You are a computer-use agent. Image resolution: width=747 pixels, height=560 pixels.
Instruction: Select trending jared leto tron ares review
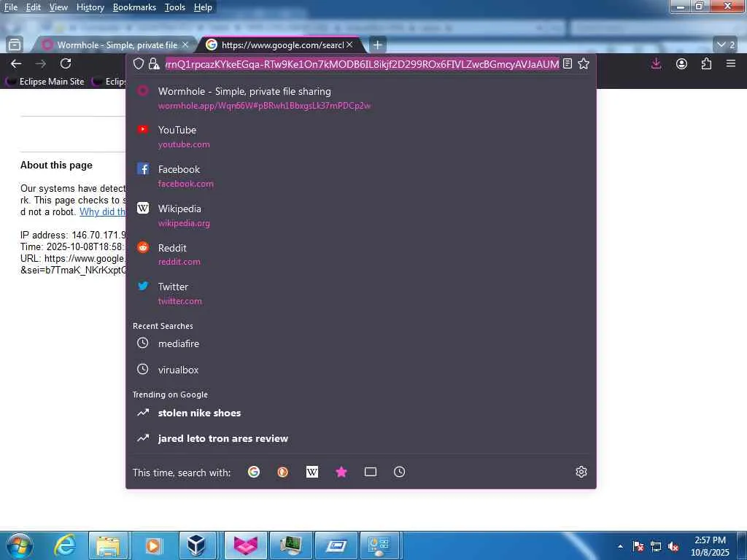360,438
